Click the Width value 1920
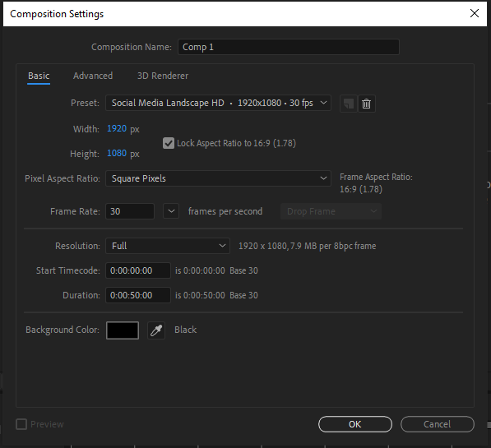Viewport: 491px width, 448px height. tap(117, 129)
